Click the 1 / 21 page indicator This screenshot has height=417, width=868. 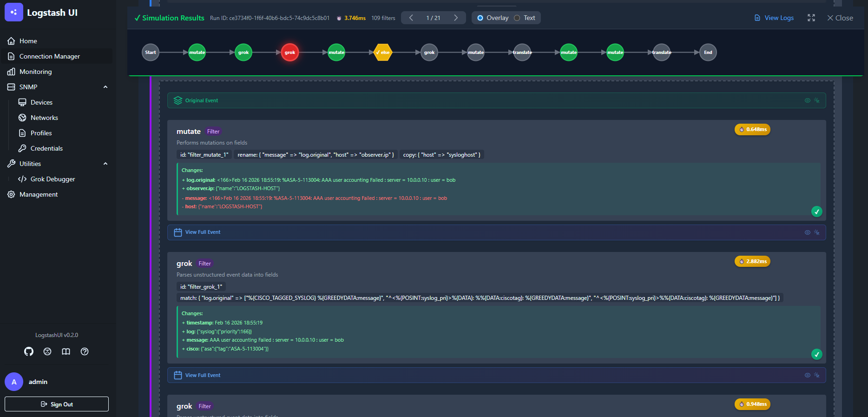tap(433, 18)
